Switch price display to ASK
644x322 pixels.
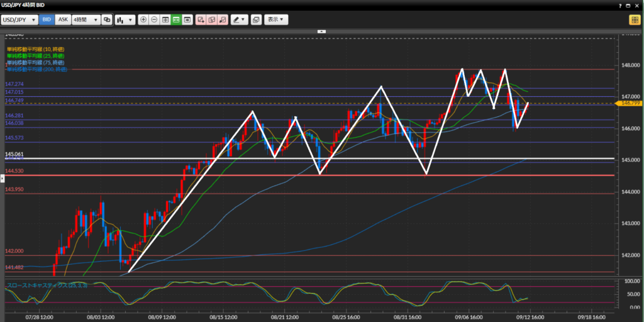(63, 19)
